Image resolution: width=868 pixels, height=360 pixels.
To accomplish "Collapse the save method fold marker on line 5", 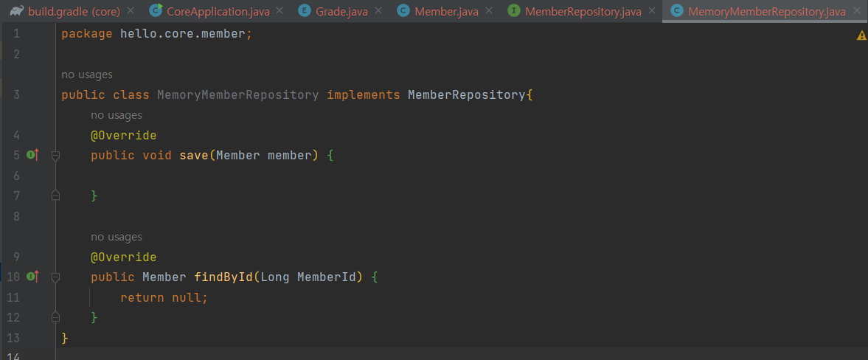I will coord(55,156).
